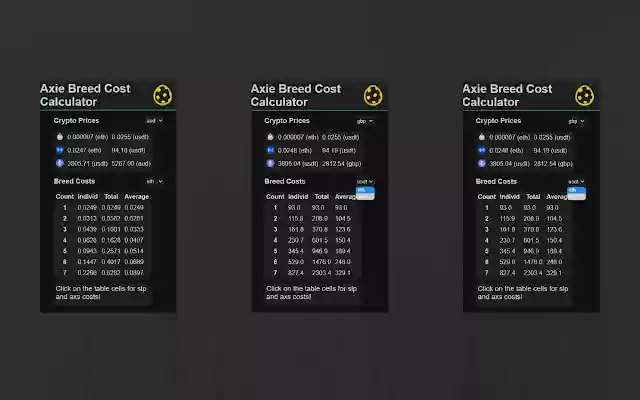Click the 0.2571 Total cell in the left panel

point(111,251)
